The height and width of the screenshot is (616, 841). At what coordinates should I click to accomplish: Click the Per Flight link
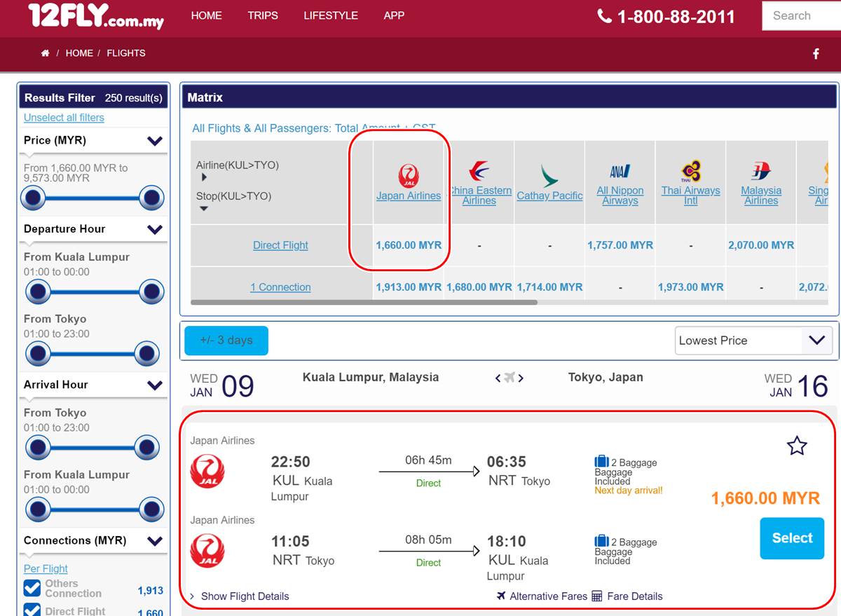pyautogui.click(x=46, y=569)
